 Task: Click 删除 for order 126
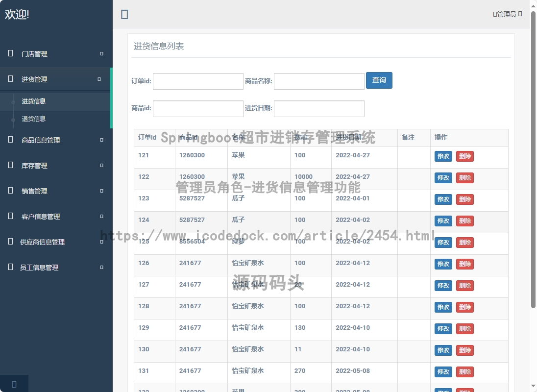(x=465, y=264)
